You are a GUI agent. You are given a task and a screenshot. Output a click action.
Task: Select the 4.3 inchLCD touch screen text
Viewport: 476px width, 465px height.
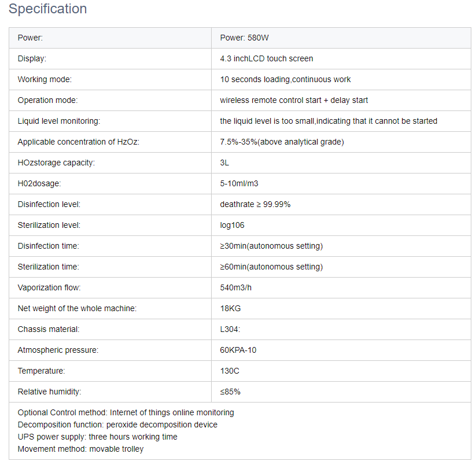(x=266, y=58)
